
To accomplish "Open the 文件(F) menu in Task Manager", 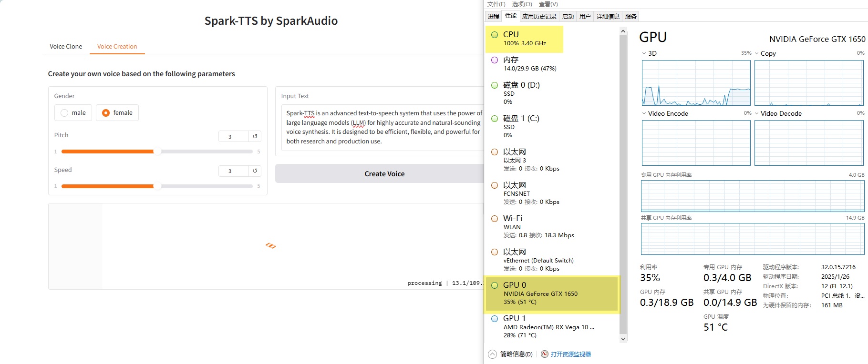I will 496,4.
